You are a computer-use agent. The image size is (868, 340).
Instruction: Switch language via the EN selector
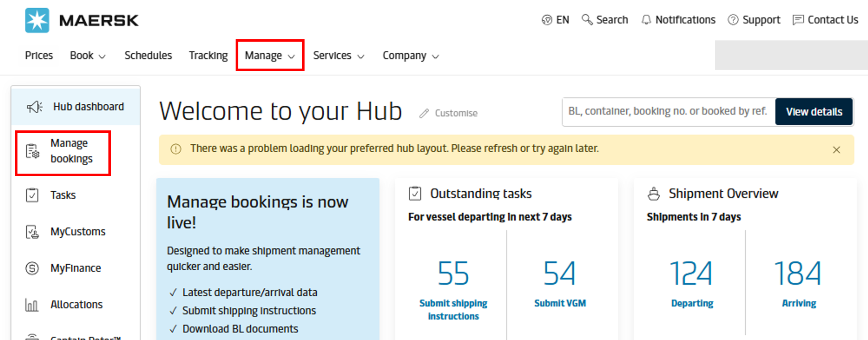pos(556,20)
